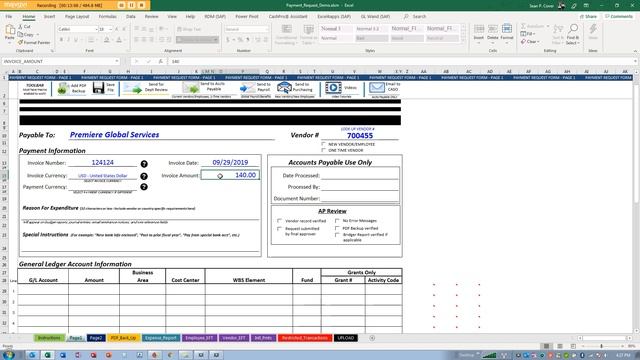The height and width of the screenshot is (360, 640).
Task: Open the font size dropdown
Action: [111, 29]
